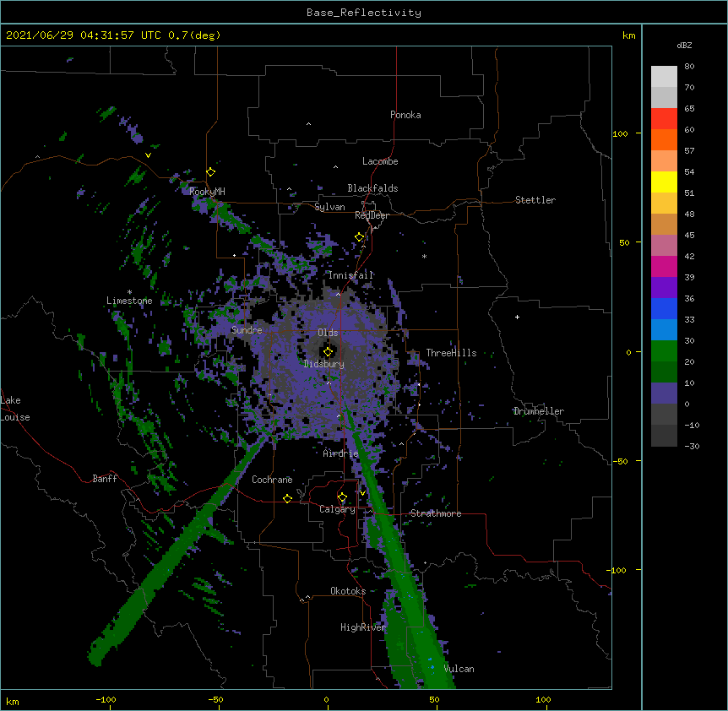Click the violet 36-39 dBZ legend swatch
The image size is (728, 711).
pyautogui.click(x=664, y=288)
